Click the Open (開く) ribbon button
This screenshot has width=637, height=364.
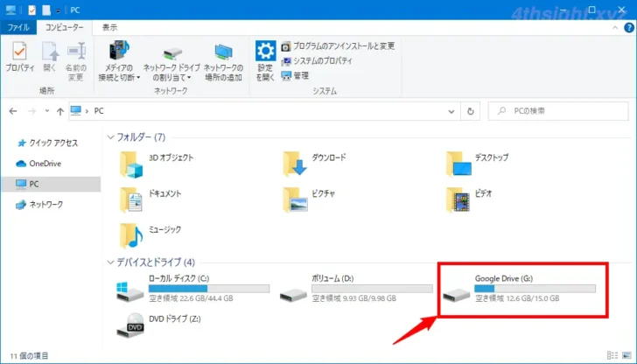50,57
